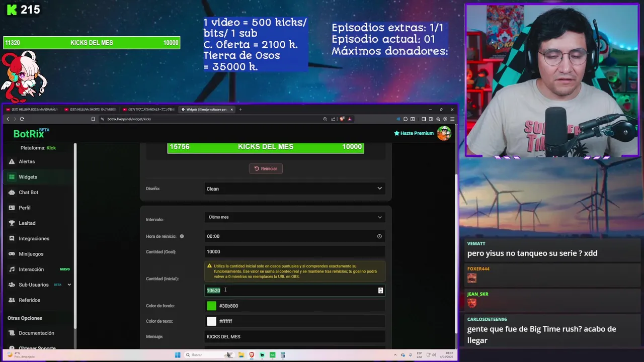This screenshot has width=644, height=362.
Task: Click the browser reload button
Action: (x=22, y=119)
